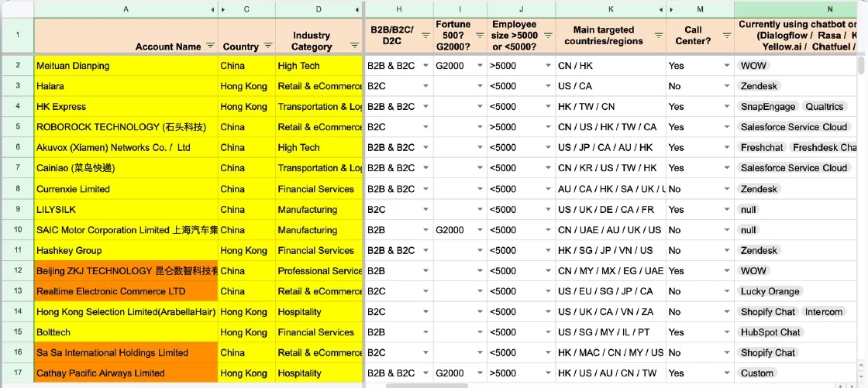The height and width of the screenshot is (388, 868).
Task: Expand hidden columns arrow beside column A
Action: pyautogui.click(x=213, y=9)
